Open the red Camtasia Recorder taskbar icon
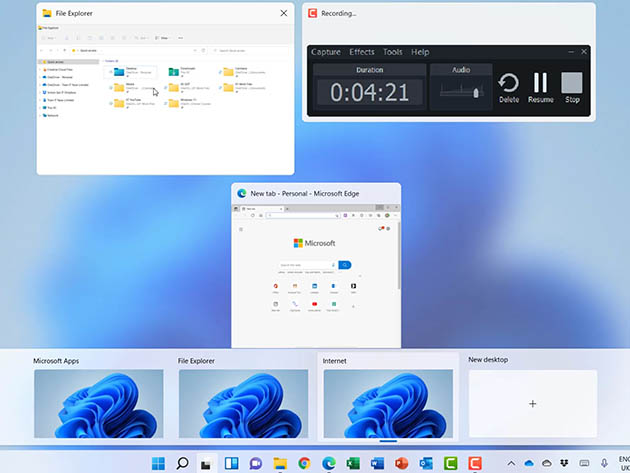Viewport: 630px width, 473px height. pos(475,463)
